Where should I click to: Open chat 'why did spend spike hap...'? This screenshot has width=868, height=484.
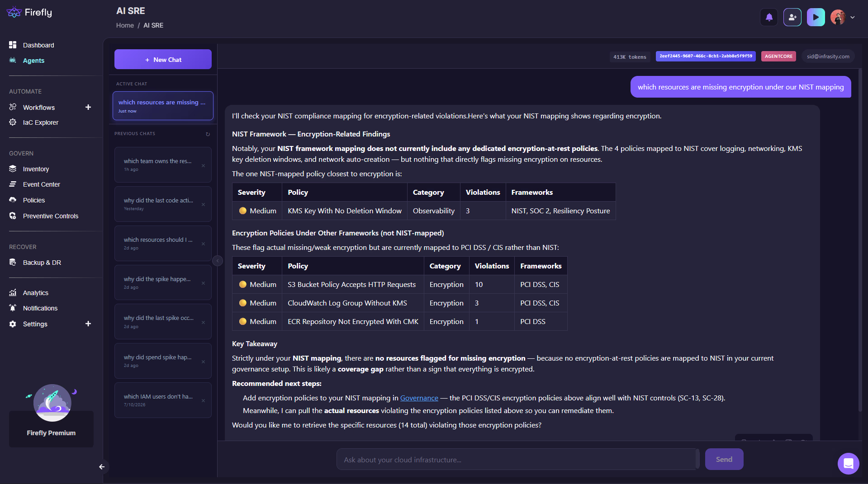[157, 361]
